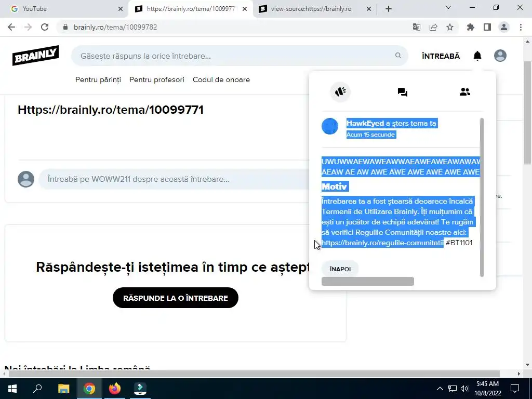The width and height of the screenshot is (532, 399).
Task: Open the Windows notification center
Action: (515, 388)
